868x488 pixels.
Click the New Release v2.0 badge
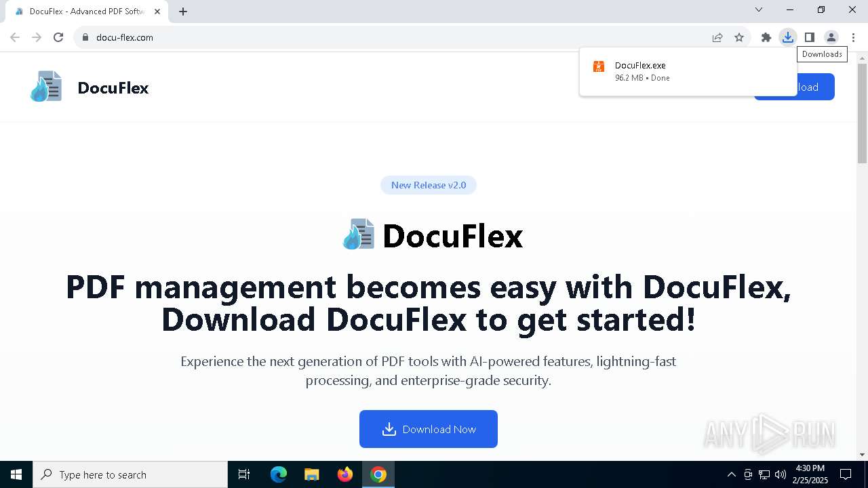pyautogui.click(x=429, y=185)
